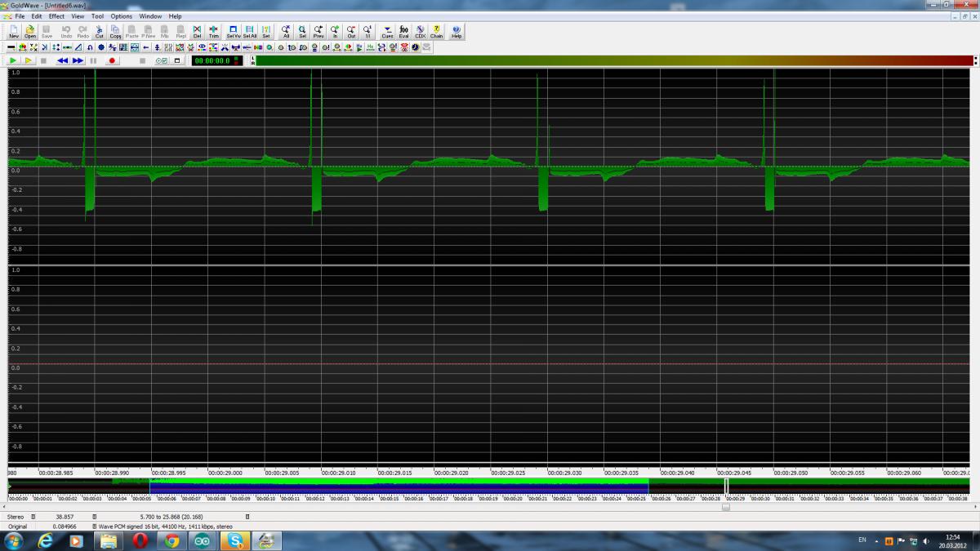The image size is (980, 551).
Task: Click the Chain effect chain icon
Action: pyautogui.click(x=437, y=32)
